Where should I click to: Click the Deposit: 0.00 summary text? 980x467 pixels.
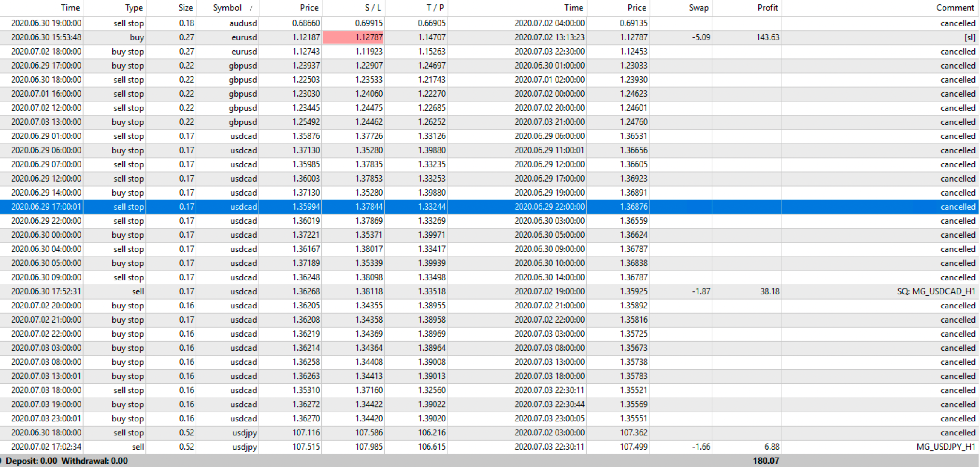[x=31, y=461]
